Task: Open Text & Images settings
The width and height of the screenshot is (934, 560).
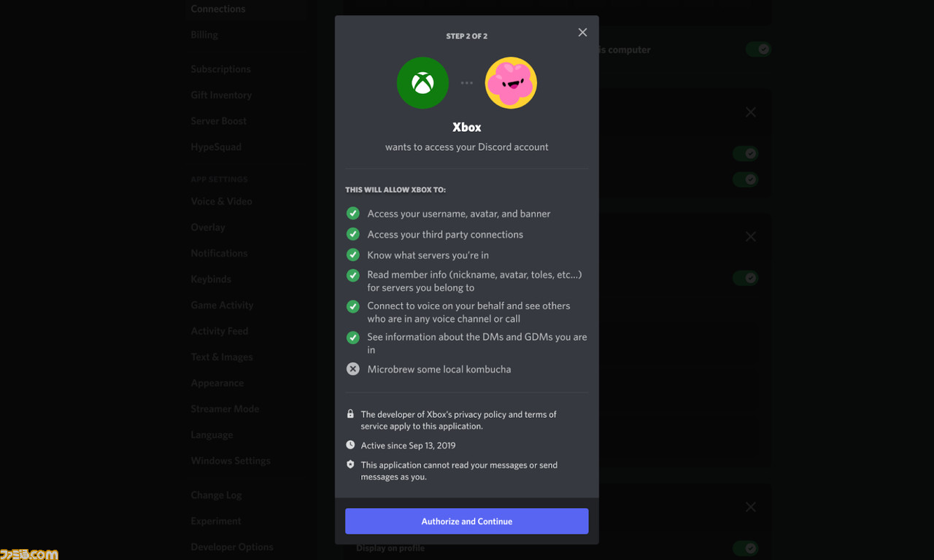Action: tap(222, 357)
